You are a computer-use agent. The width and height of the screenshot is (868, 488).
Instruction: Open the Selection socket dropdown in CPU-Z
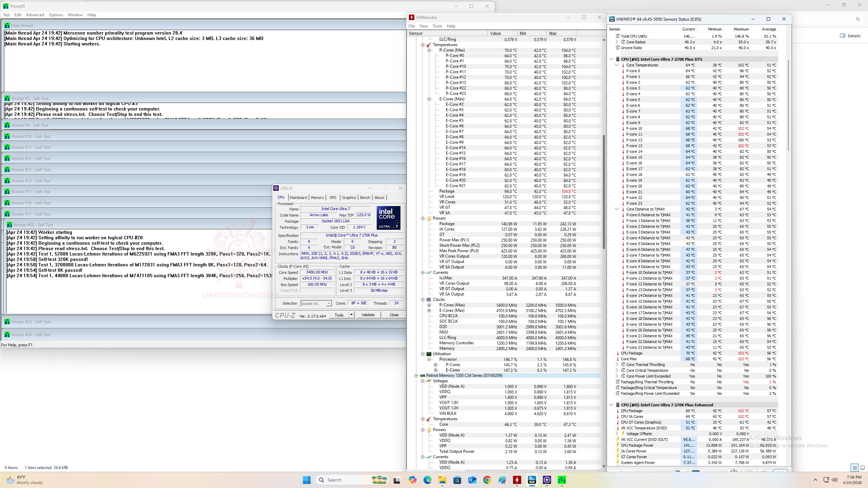point(316,303)
